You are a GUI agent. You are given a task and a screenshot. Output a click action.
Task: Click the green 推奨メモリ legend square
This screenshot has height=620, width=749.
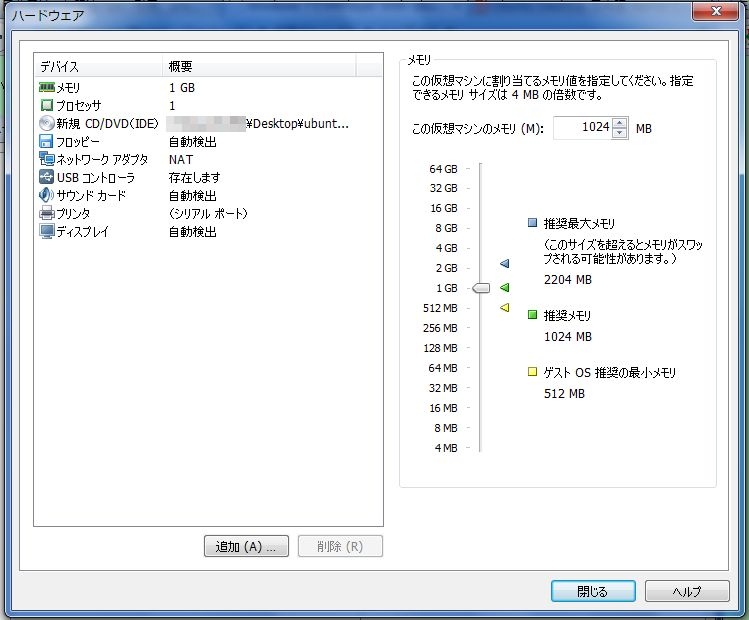click(x=532, y=314)
